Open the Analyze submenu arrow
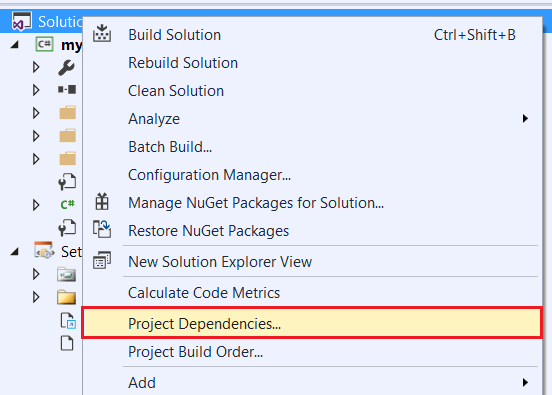 click(x=525, y=119)
